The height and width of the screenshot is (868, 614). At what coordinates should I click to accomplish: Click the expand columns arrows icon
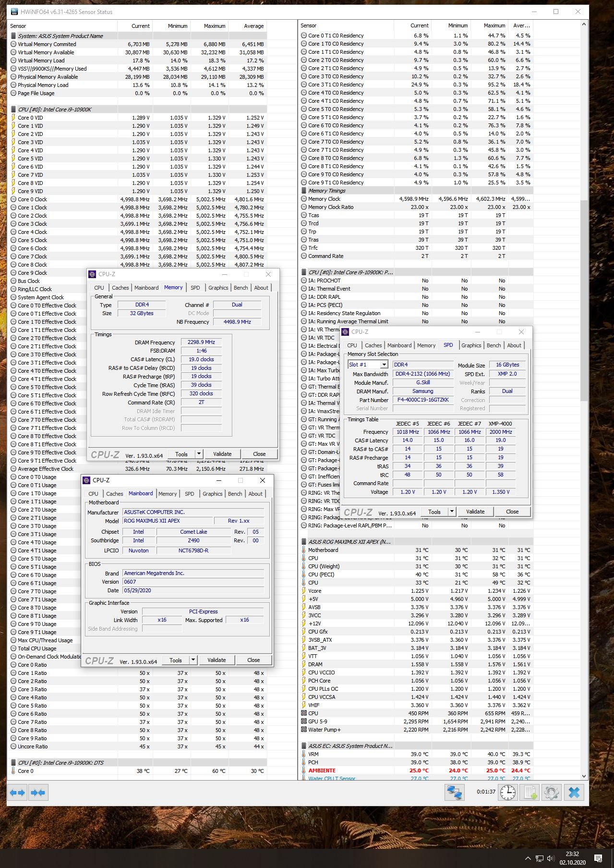point(17,793)
